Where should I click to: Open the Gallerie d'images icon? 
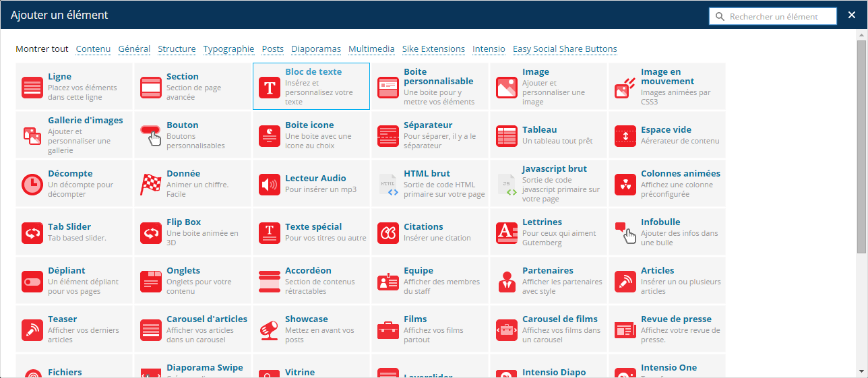[x=32, y=136]
